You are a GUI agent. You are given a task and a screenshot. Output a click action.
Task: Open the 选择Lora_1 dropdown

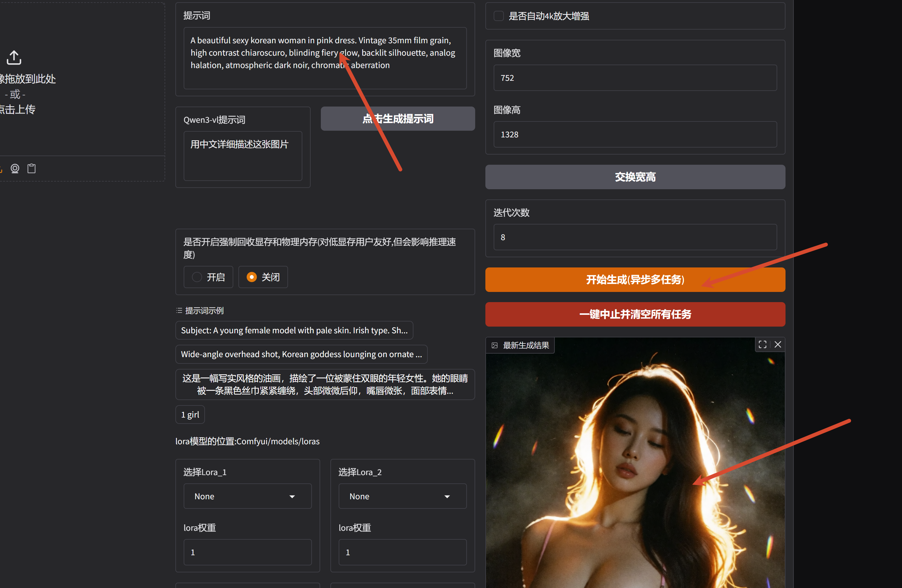tap(248, 496)
